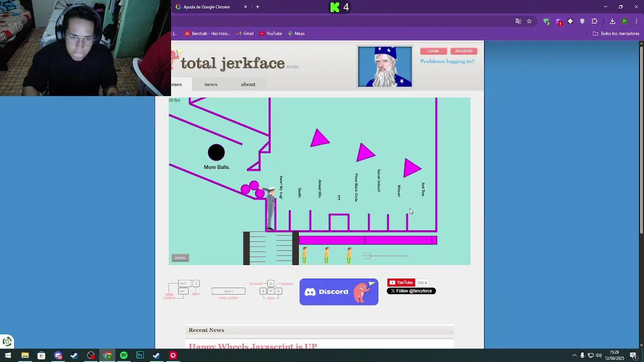
Task: Open the red circle app in taskbar
Action: pyautogui.click(x=173, y=355)
